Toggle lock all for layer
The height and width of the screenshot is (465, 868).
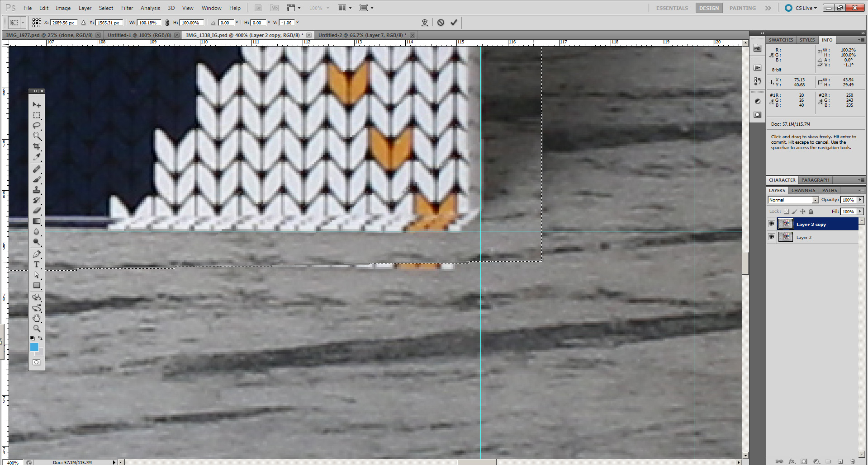pyautogui.click(x=811, y=211)
